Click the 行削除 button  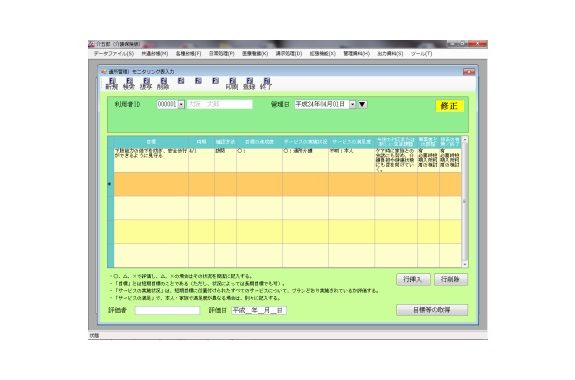tap(451, 279)
